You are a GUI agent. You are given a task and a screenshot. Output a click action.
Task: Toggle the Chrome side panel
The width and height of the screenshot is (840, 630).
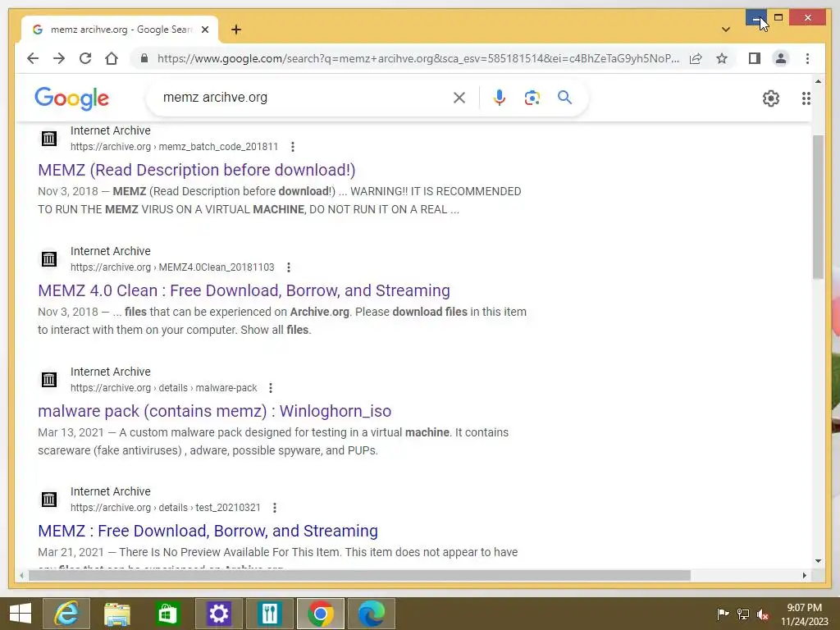tap(755, 58)
